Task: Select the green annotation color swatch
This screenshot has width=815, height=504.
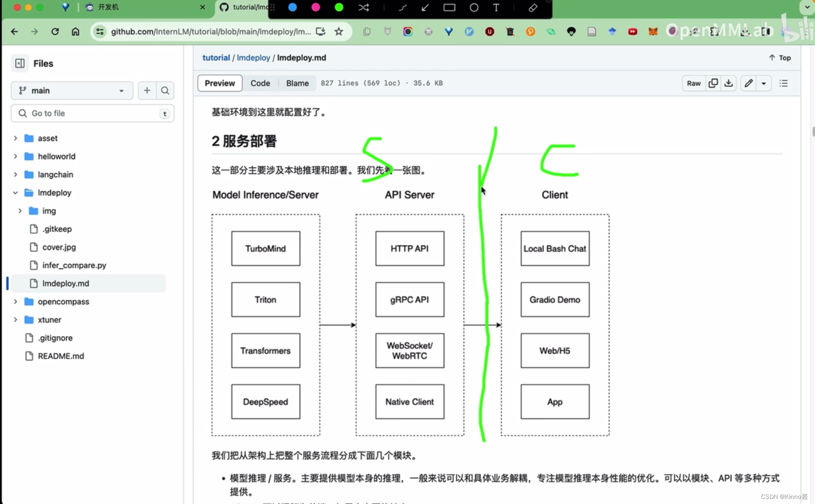Action: pos(339,7)
